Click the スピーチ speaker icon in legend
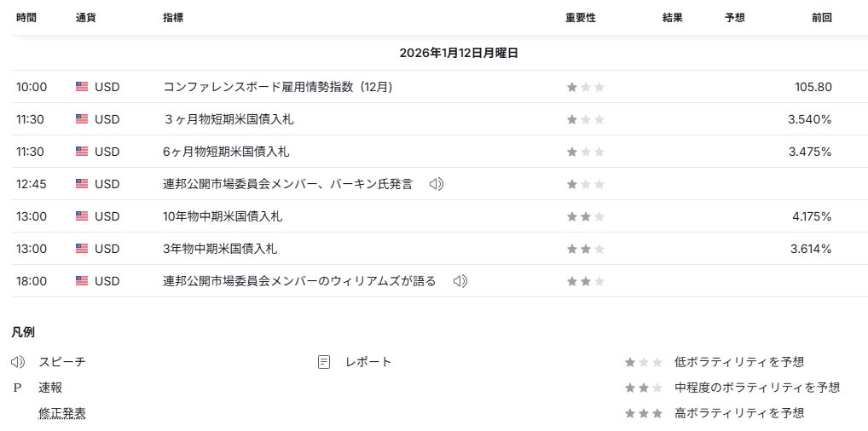The width and height of the screenshot is (868, 431). pos(18,362)
